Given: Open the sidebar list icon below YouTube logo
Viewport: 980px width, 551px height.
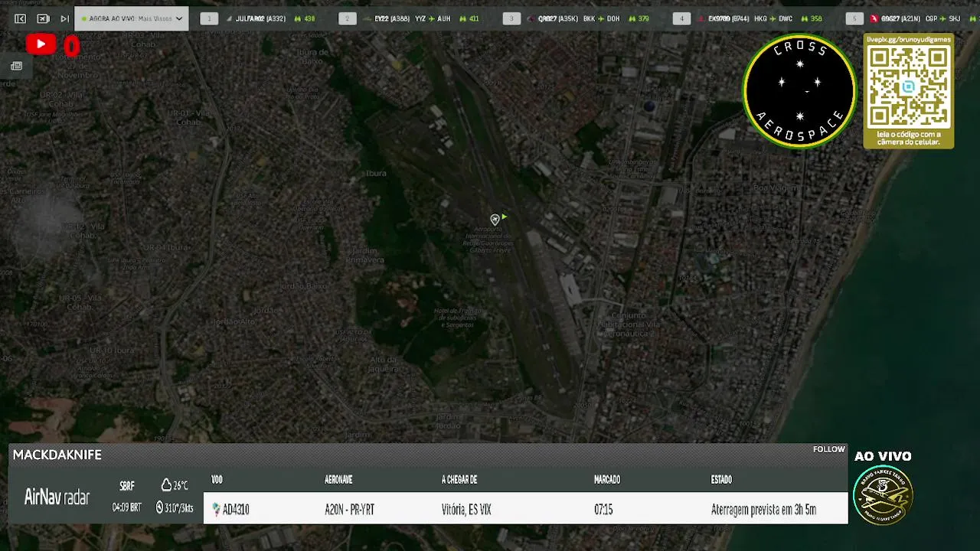Looking at the screenshot, I should tap(16, 66).
